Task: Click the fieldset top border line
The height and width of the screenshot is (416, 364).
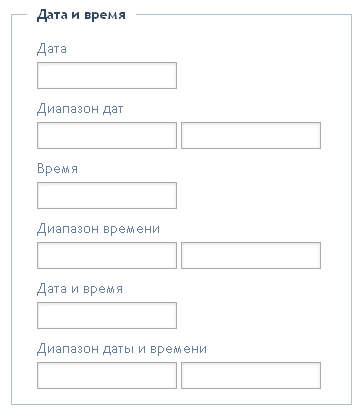Action: [243, 14]
